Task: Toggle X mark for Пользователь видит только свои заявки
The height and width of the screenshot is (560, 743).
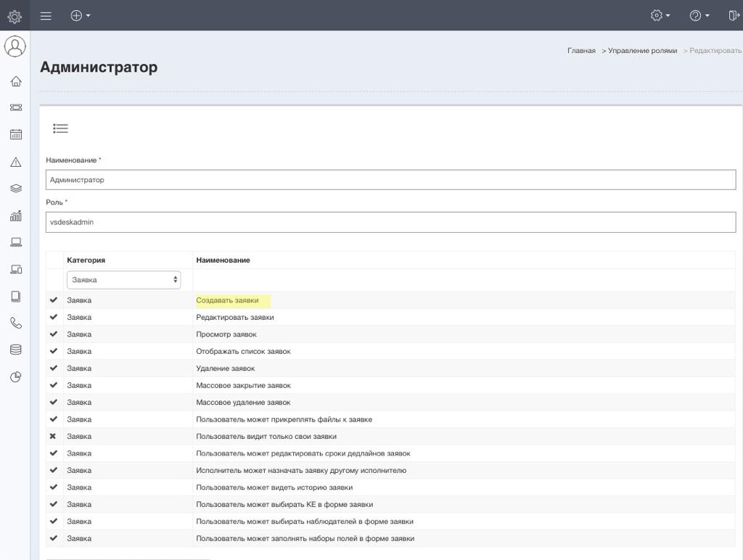Action: 53,437
